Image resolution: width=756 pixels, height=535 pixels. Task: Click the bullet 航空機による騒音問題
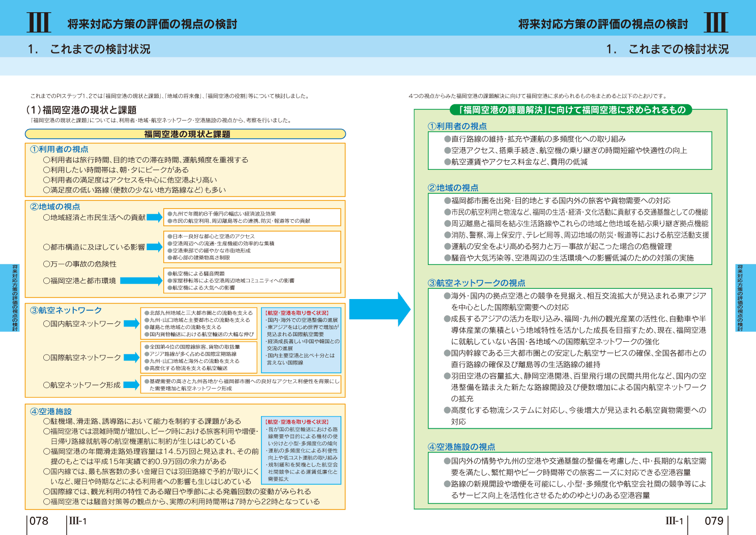(x=196, y=274)
